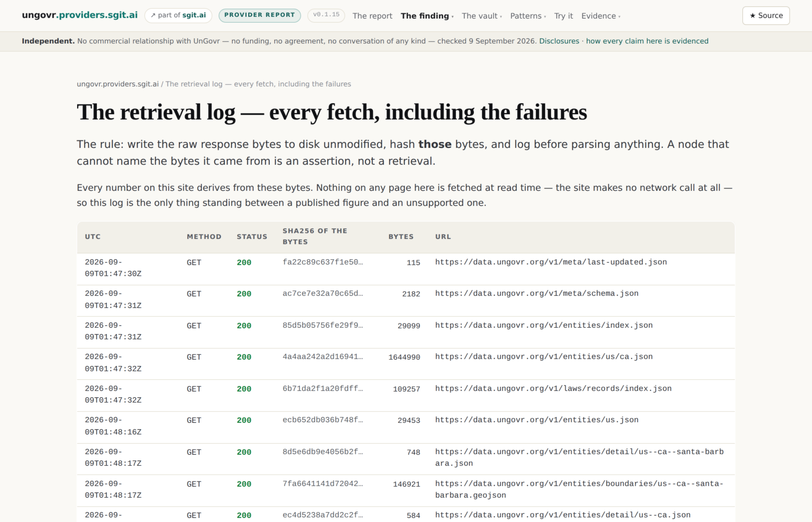Select the santa-barbara.geojson boundaries URL

(579, 490)
